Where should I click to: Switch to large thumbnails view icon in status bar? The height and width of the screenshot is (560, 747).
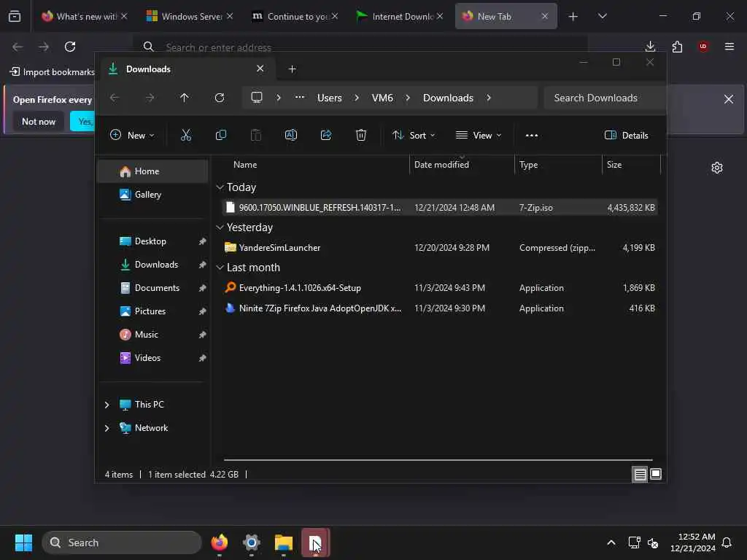pos(656,474)
